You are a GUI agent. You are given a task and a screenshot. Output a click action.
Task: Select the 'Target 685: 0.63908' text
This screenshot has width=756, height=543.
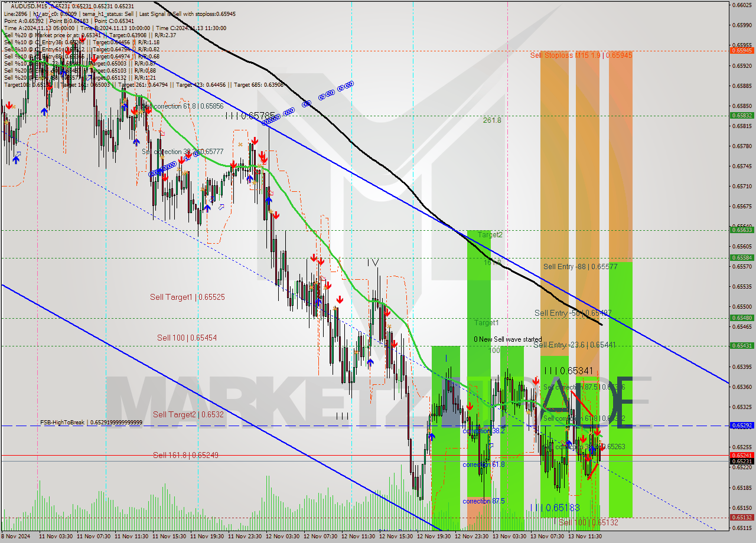tap(259, 84)
